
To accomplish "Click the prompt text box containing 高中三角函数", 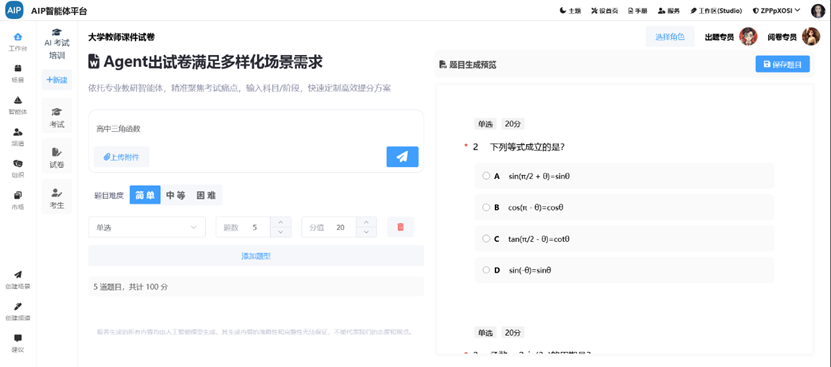I will point(256,128).
